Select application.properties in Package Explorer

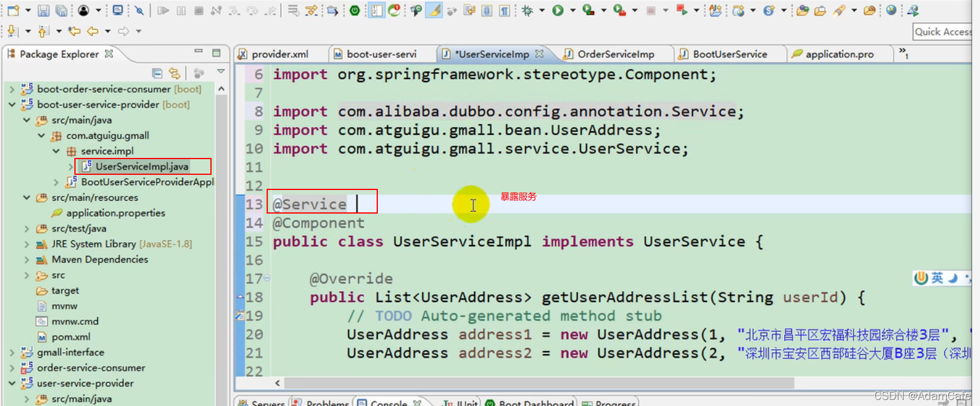pos(115,213)
